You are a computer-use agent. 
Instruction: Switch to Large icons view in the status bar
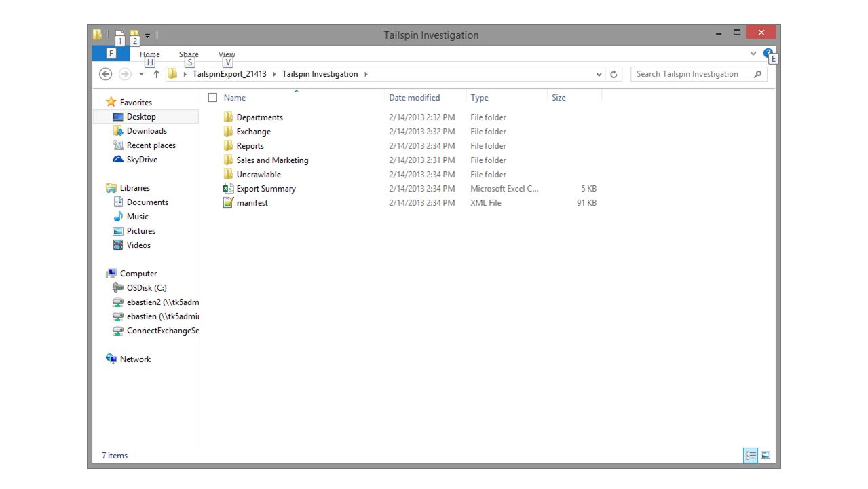point(766,456)
